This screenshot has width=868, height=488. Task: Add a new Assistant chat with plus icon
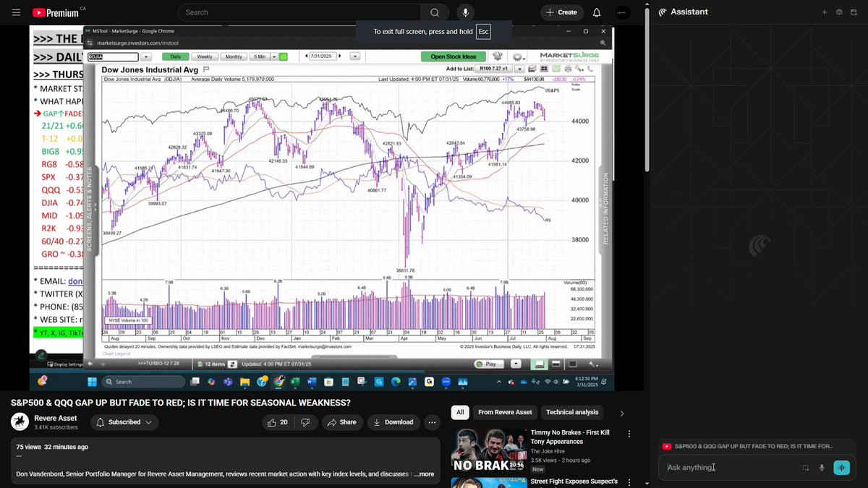pos(824,12)
